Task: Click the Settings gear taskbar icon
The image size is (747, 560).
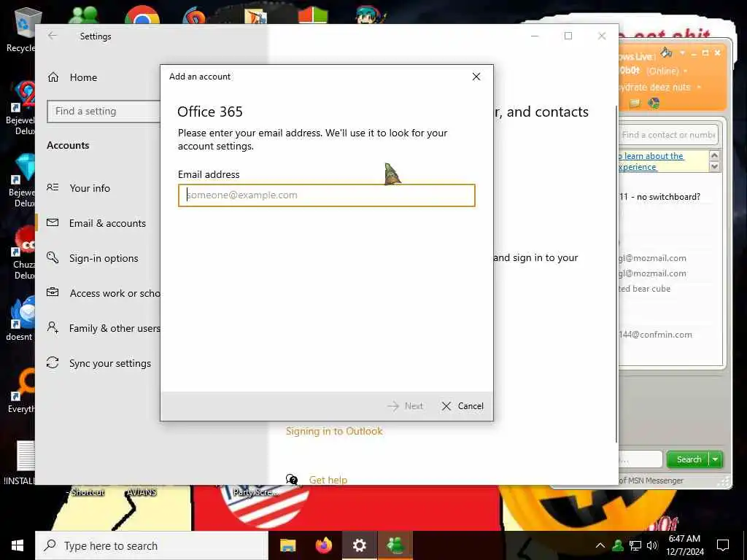Action: pos(360,545)
